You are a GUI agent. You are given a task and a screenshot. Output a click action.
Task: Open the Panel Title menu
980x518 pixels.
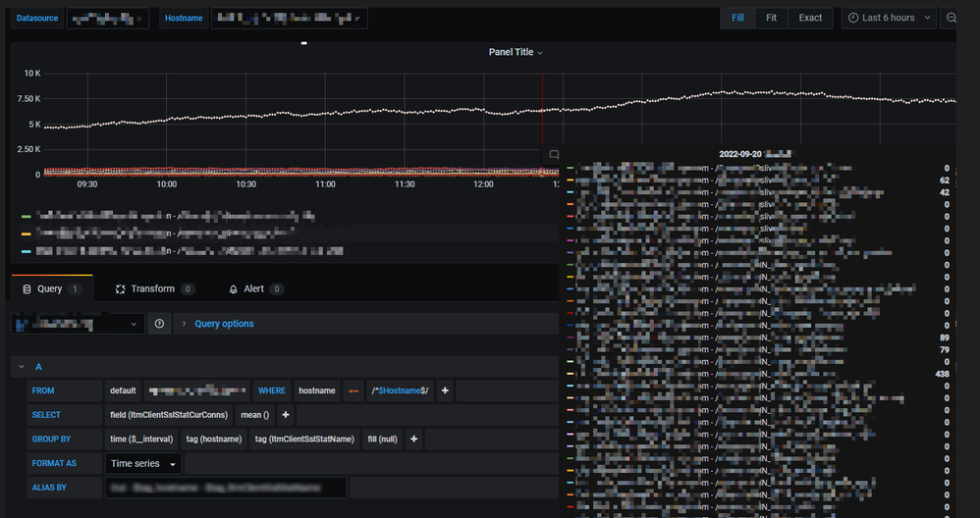[516, 52]
